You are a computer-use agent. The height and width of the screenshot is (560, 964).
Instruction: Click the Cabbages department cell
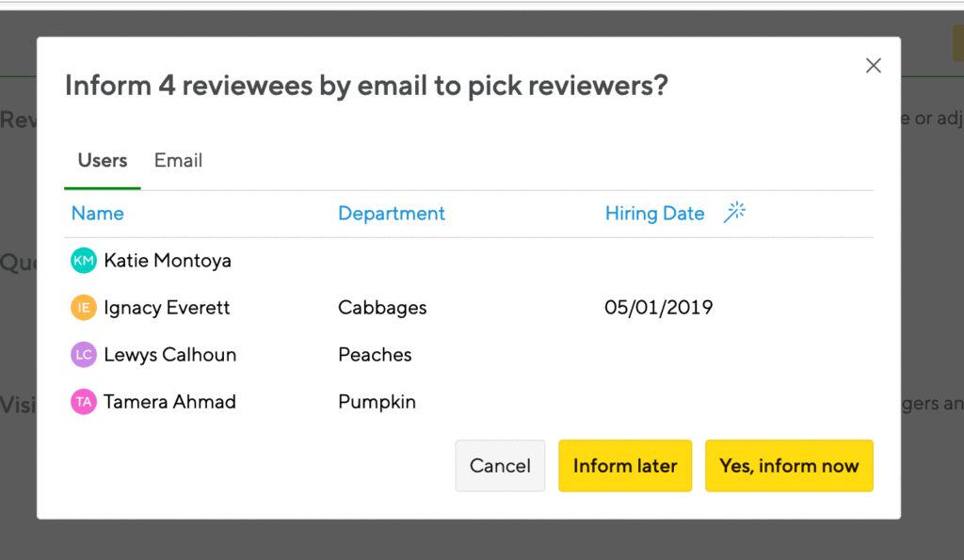point(382,308)
